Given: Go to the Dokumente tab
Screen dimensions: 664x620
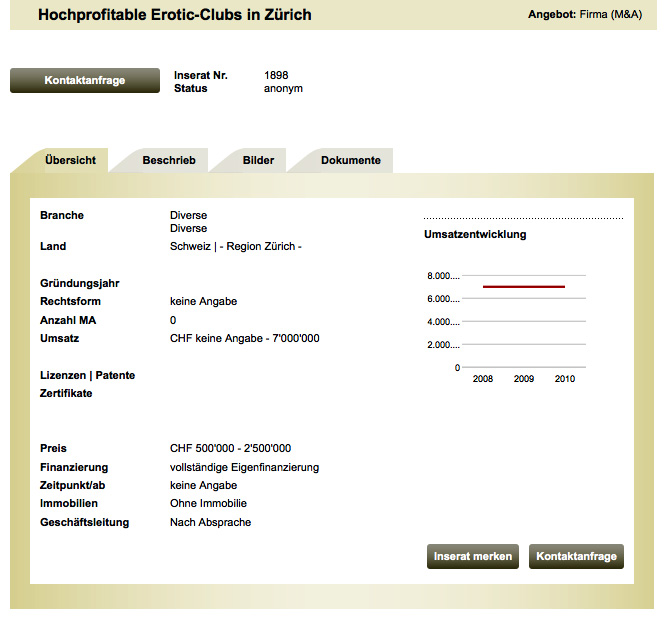Looking at the screenshot, I should 350,160.
